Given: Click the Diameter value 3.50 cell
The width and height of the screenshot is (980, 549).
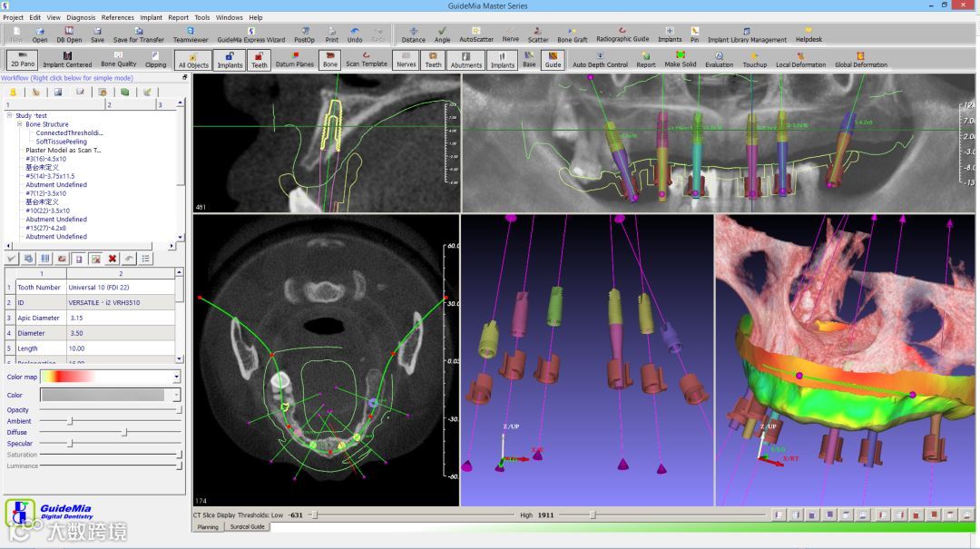Looking at the screenshot, I should point(121,333).
